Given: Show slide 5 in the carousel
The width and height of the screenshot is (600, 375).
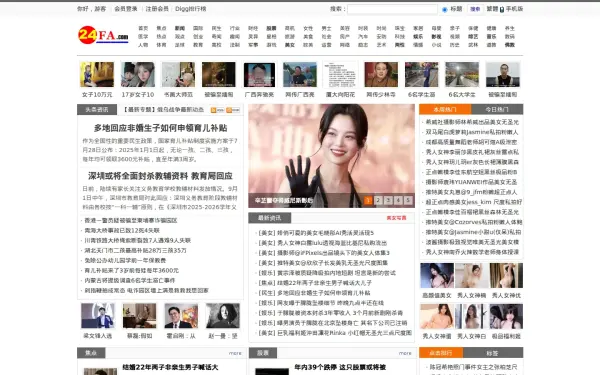Looking at the screenshot, I should point(408,200).
